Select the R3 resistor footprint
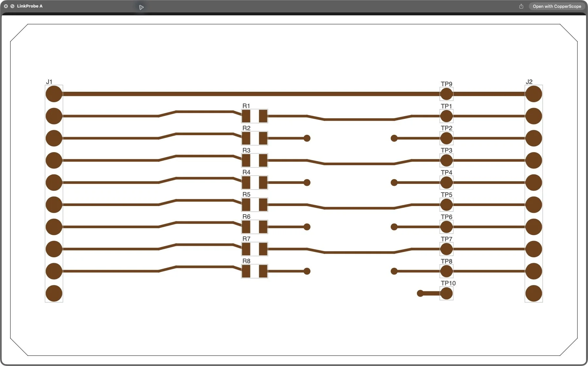Screen dimensions: 588x366 [x=255, y=161]
